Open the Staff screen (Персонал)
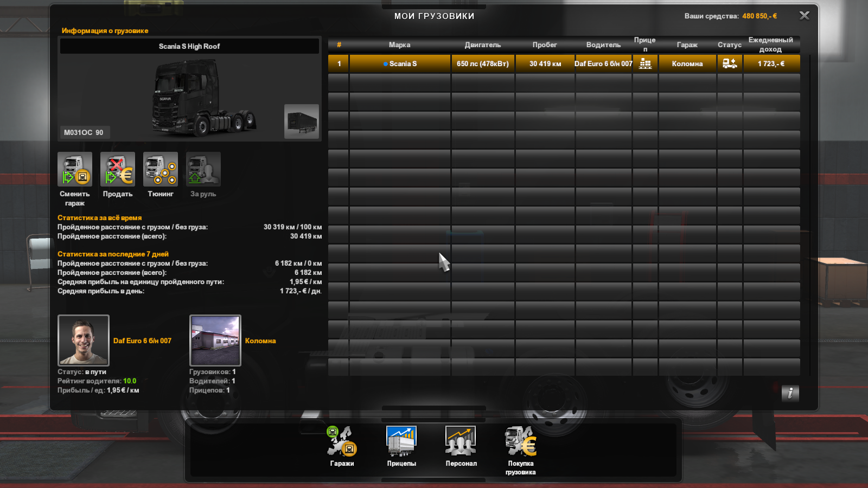Viewport: 868px width, 488px height. pyautogui.click(x=461, y=441)
